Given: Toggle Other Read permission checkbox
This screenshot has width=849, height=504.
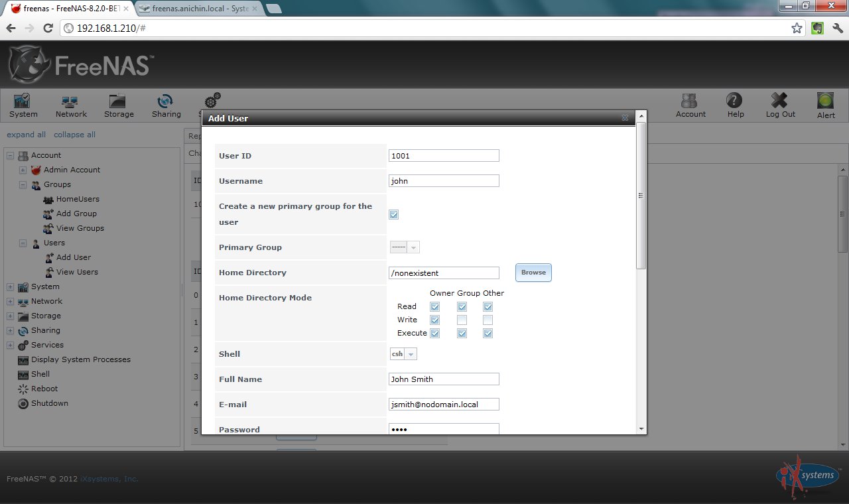Looking at the screenshot, I should pyautogui.click(x=488, y=306).
